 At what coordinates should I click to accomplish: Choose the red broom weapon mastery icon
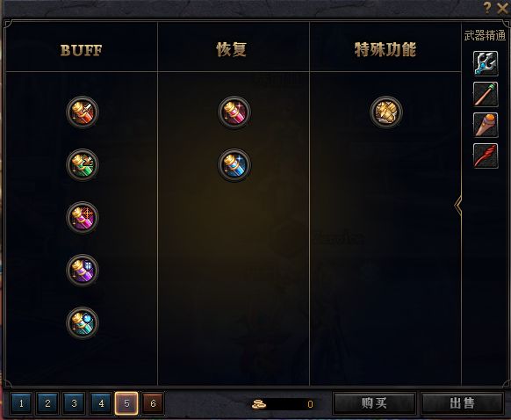click(486, 156)
